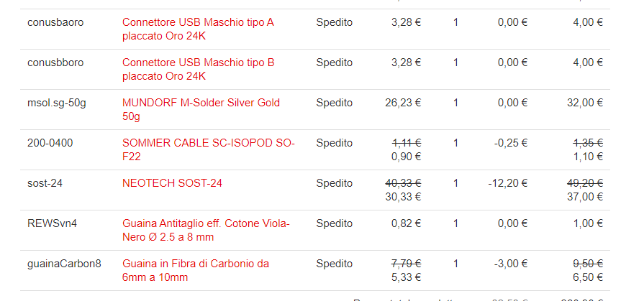Click Spedito status in the NEOTECH row
This screenshot has height=301, width=644.
pyautogui.click(x=334, y=183)
